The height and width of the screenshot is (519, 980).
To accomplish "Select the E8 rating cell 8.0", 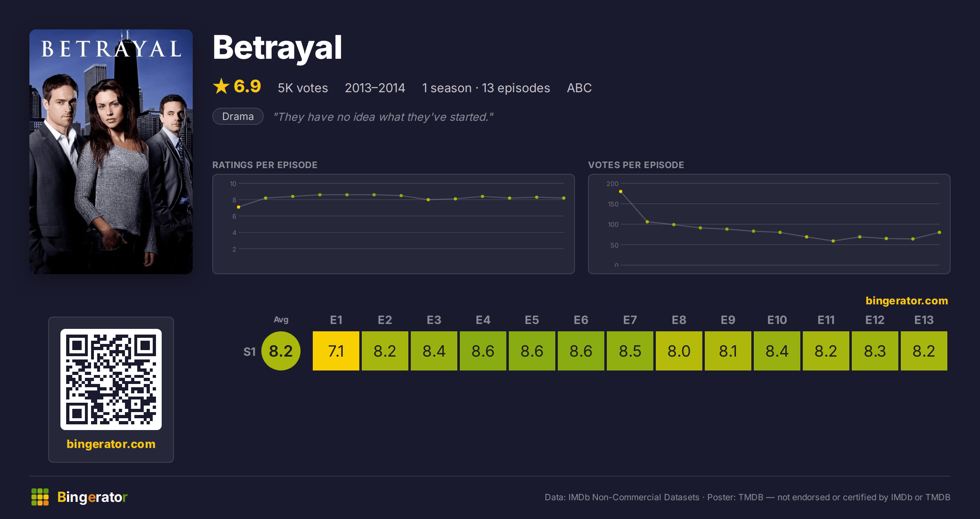I will (x=679, y=351).
